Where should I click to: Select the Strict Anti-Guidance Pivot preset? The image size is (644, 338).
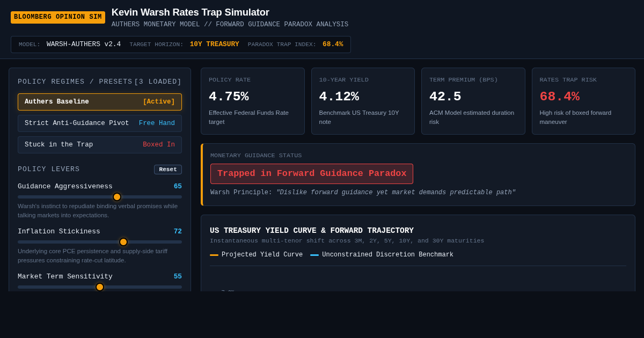click(x=100, y=123)
